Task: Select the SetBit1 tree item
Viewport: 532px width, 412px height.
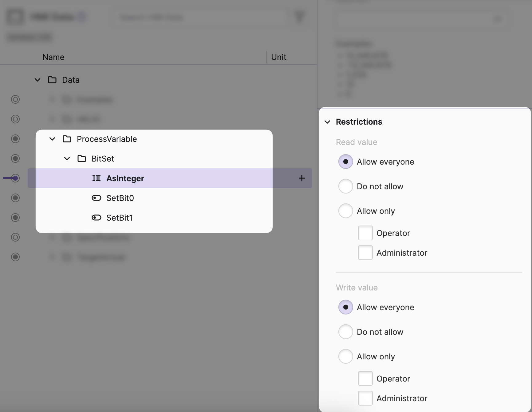Action: pos(119,218)
